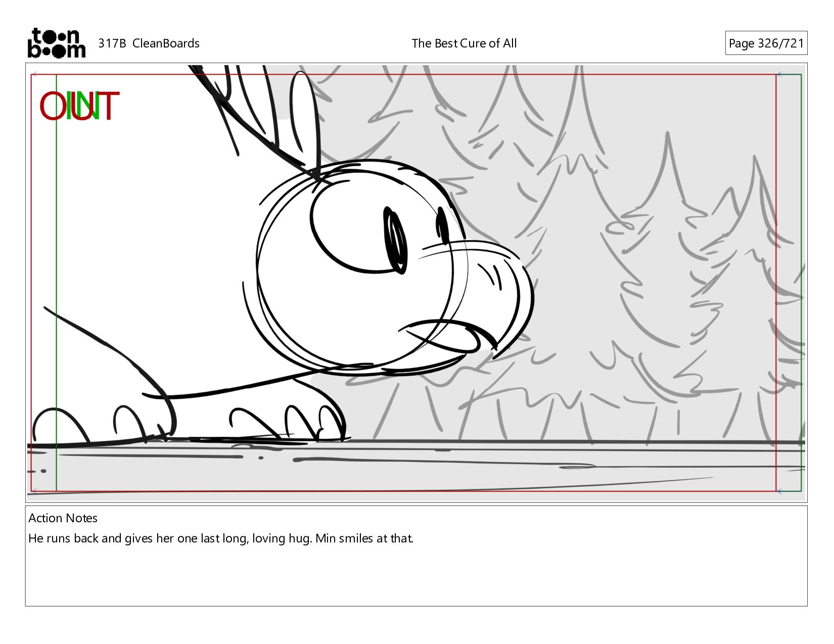Viewport: 834px width, 644px height.
Task: Click the overlapping 'OUT' / 'IN' camera label
Action: pos(79,106)
